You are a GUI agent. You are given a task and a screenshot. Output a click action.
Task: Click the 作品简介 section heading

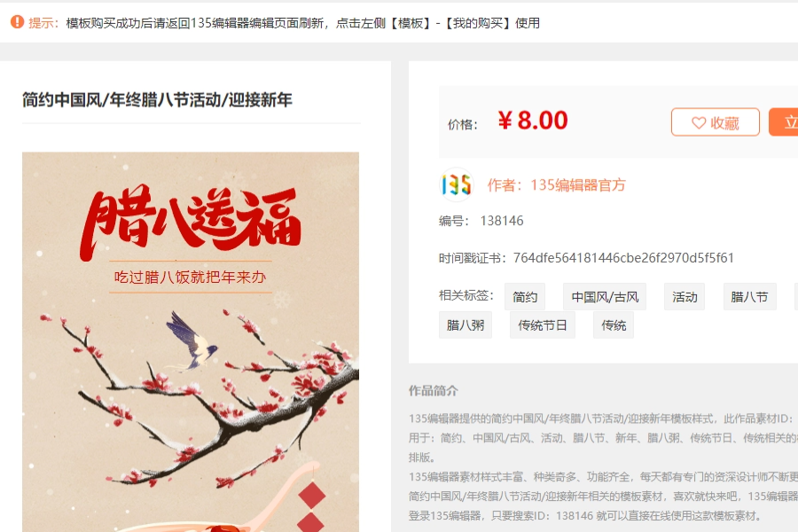(433, 390)
